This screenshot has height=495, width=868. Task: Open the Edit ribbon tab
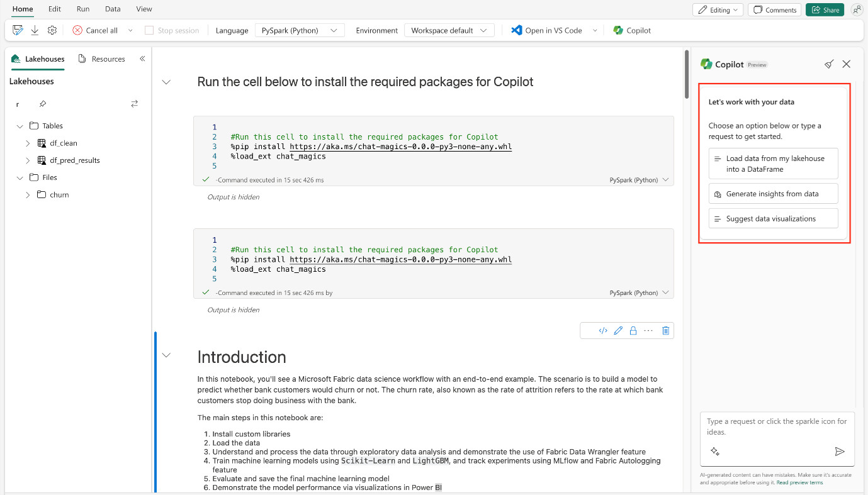pos(55,9)
